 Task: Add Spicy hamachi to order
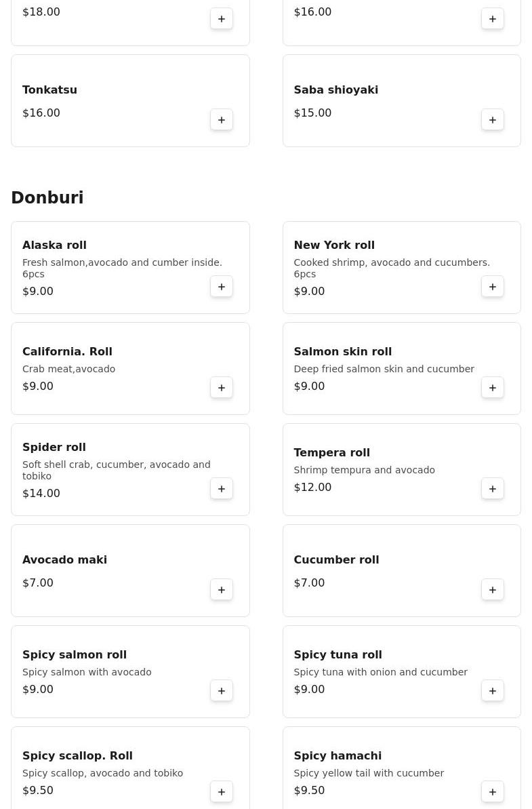[493, 792]
